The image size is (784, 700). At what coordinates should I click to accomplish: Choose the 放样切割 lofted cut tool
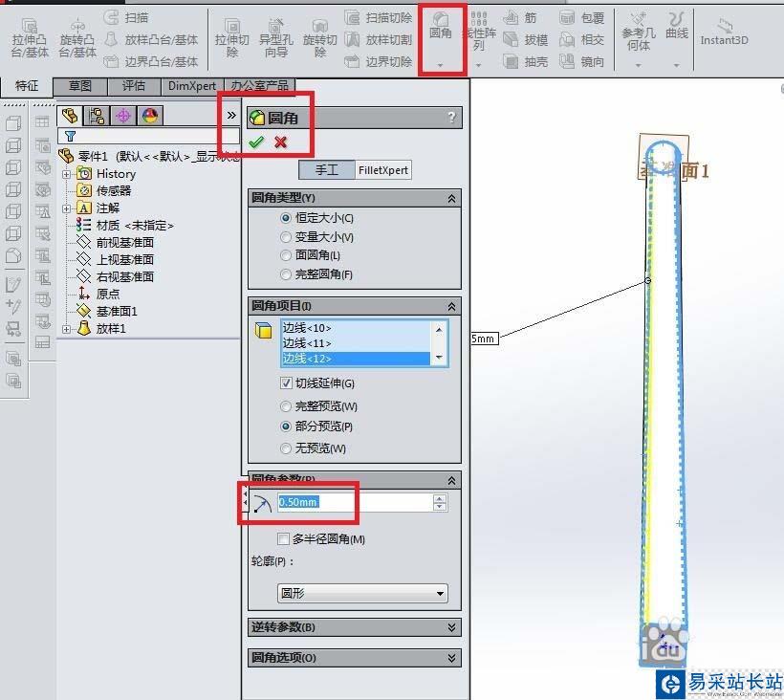379,39
